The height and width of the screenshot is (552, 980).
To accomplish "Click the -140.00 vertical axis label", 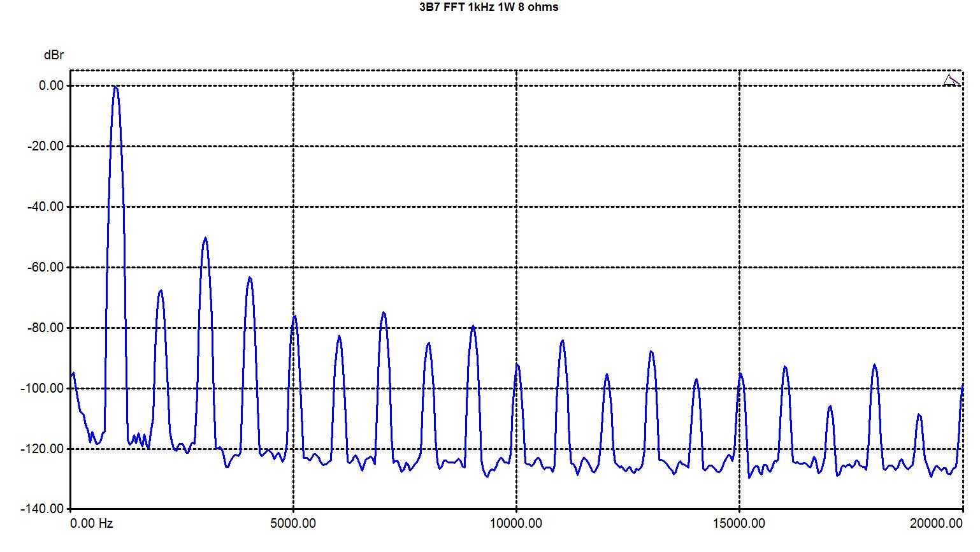I will (42, 509).
